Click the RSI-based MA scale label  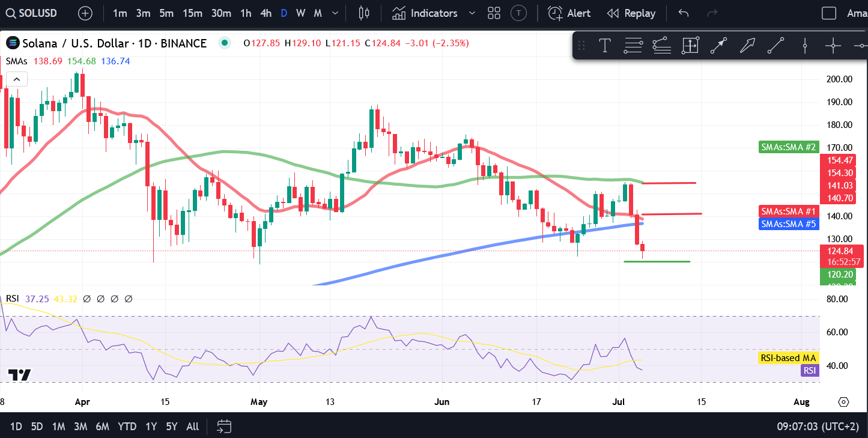pyautogui.click(x=788, y=358)
